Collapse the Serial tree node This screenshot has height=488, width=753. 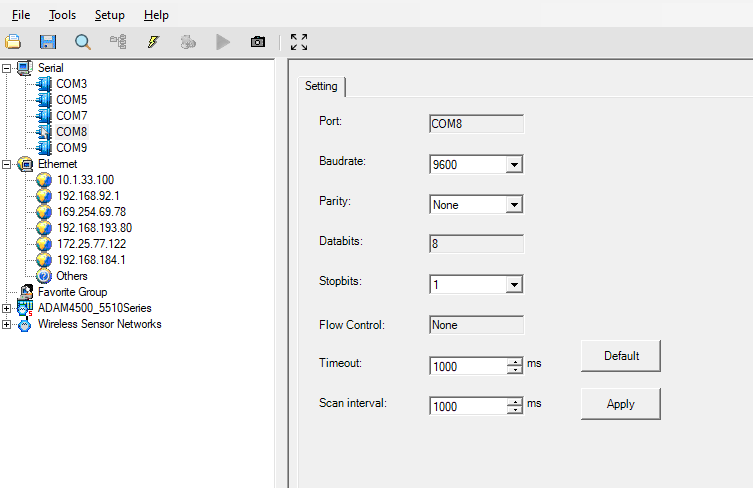point(6,68)
